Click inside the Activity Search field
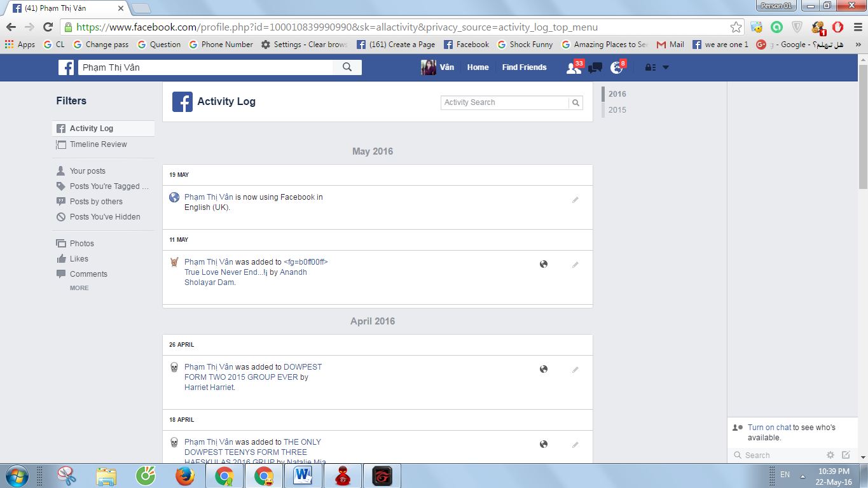 (502, 102)
